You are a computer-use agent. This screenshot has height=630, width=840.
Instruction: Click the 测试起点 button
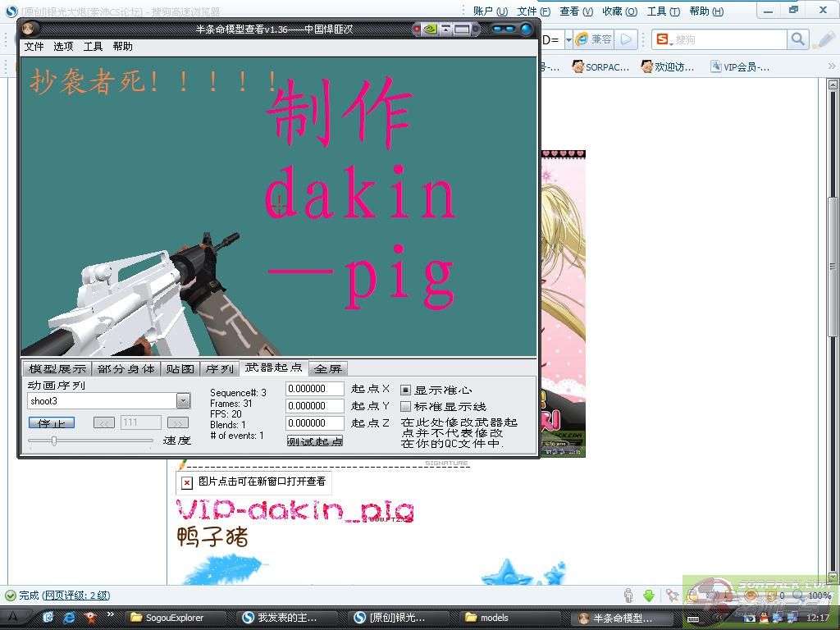point(315,441)
